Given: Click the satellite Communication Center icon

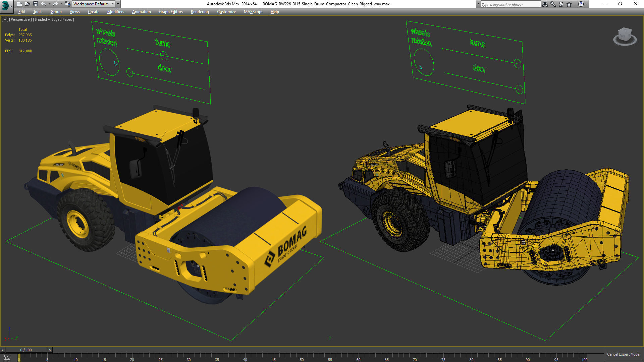Looking at the screenshot, I should pyautogui.click(x=561, y=4).
